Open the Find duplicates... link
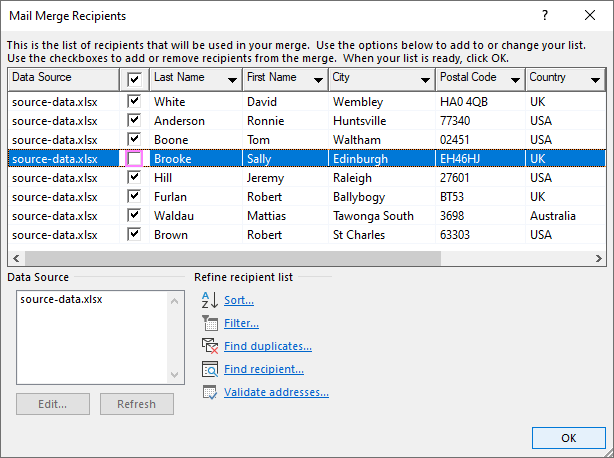 click(x=268, y=346)
